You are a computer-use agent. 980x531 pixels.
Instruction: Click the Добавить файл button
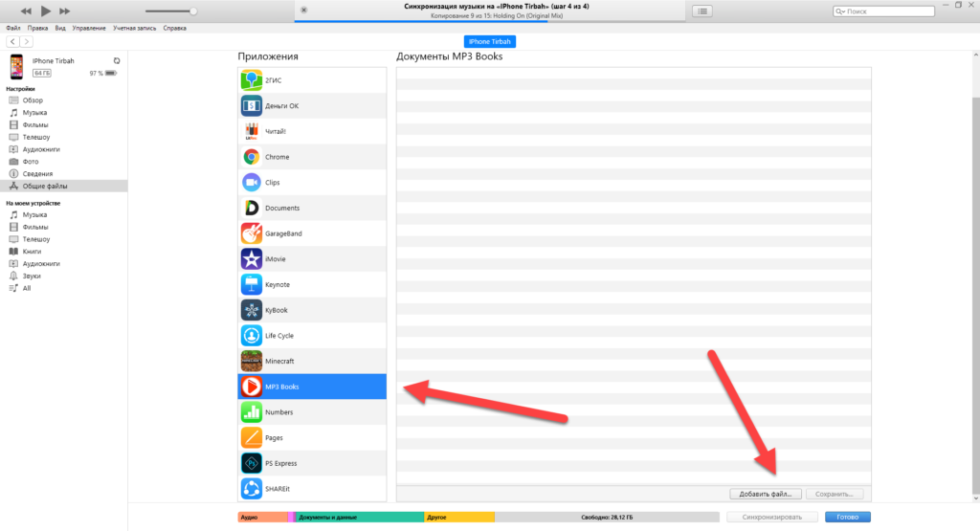[765, 494]
